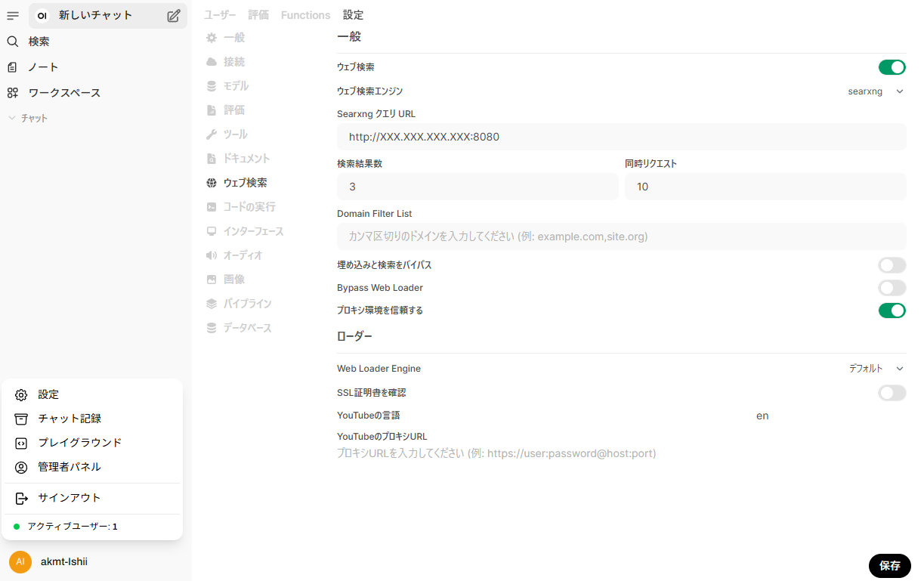Switch to the 評価 top tab
The height and width of the screenshot is (581, 924).
coord(258,15)
